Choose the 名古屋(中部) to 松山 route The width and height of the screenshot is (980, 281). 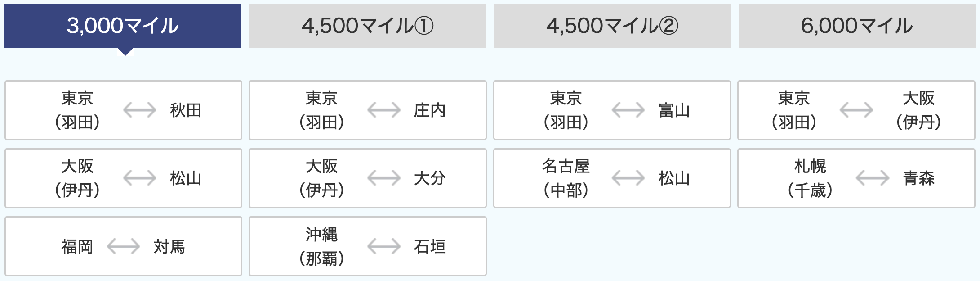pyautogui.click(x=612, y=178)
